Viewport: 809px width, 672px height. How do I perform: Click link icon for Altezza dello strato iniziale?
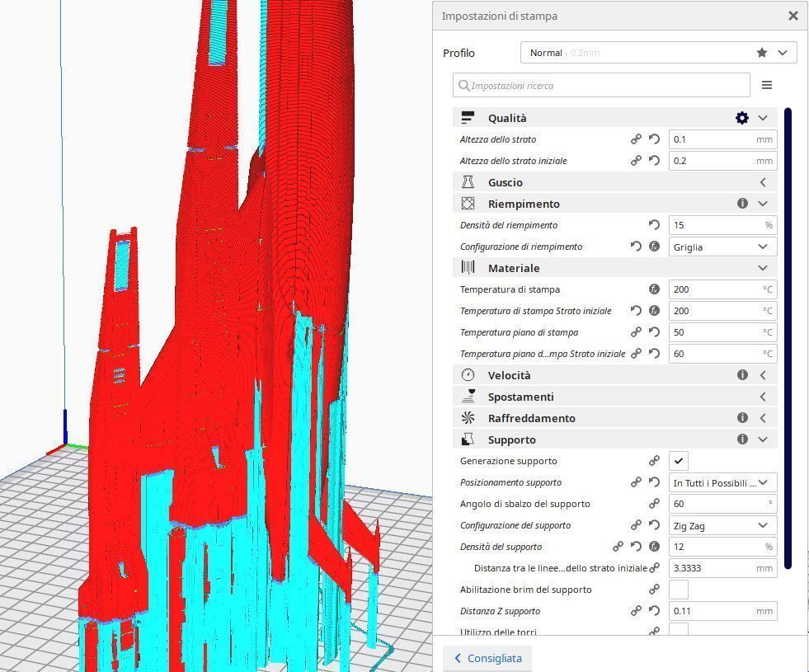[636, 161]
